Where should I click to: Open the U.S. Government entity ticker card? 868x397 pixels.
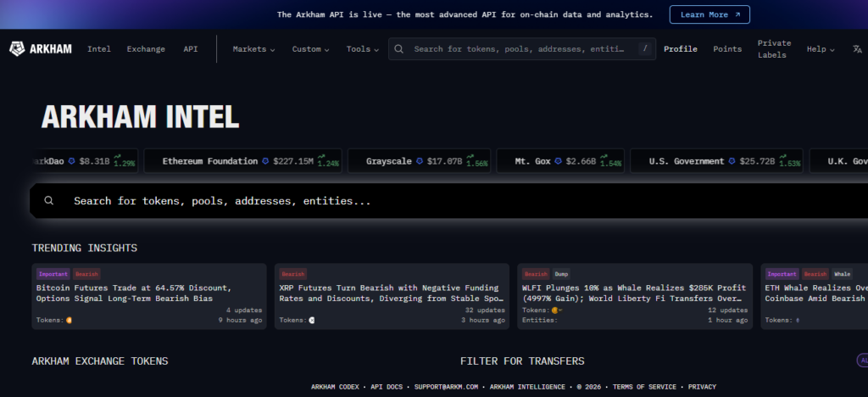[717, 161]
